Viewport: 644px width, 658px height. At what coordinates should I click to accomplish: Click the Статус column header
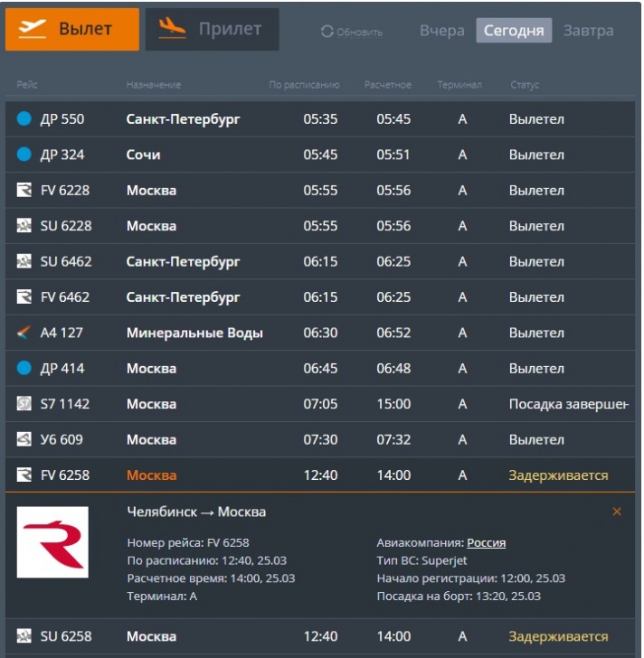524,85
